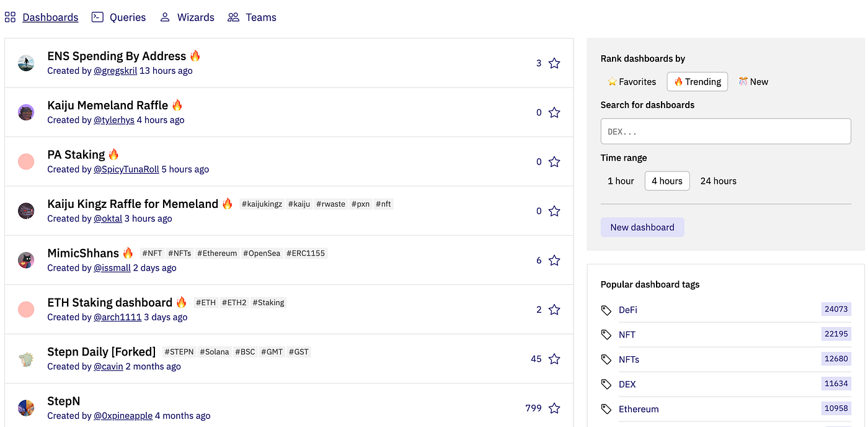Select the DeFi popular tag
The width and height of the screenshot is (868, 427).
[628, 310]
